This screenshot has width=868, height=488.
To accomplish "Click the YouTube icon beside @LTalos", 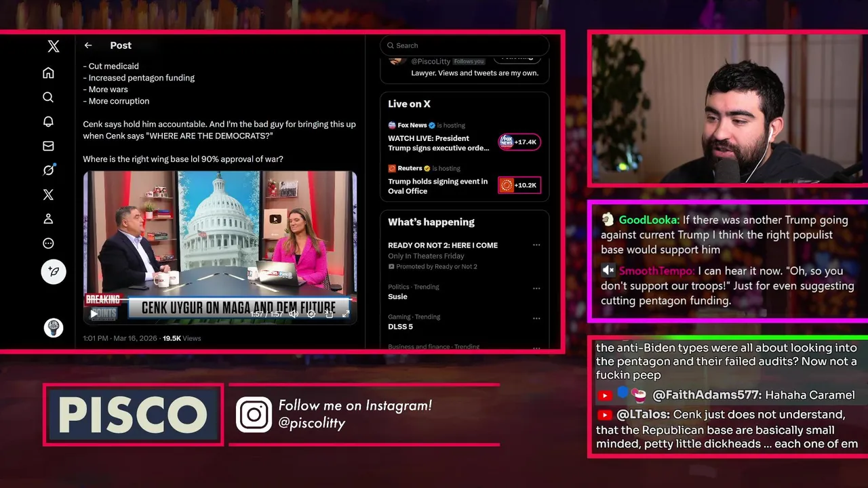I will pyautogui.click(x=604, y=415).
